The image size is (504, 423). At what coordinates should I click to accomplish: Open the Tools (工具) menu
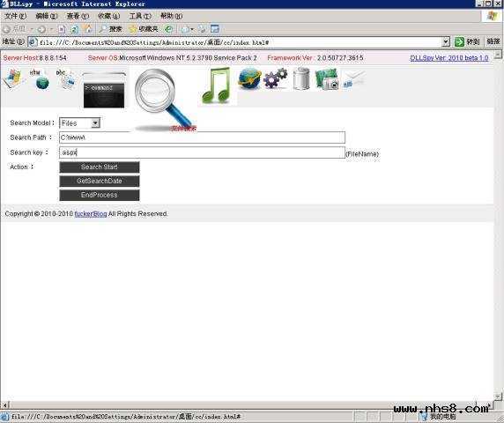point(140,16)
